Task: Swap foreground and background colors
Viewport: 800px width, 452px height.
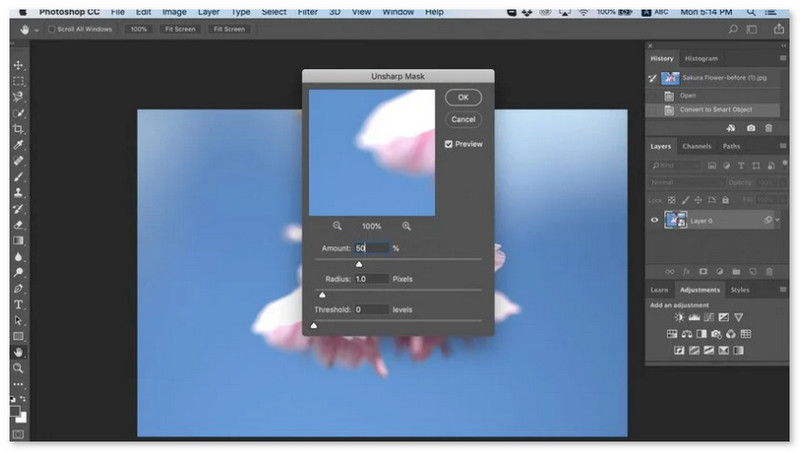Action: click(x=22, y=398)
